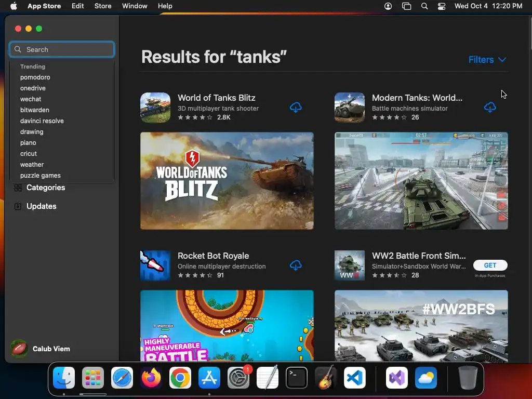Click Calub Viem account name
This screenshot has width=532, height=399.
tap(51, 349)
